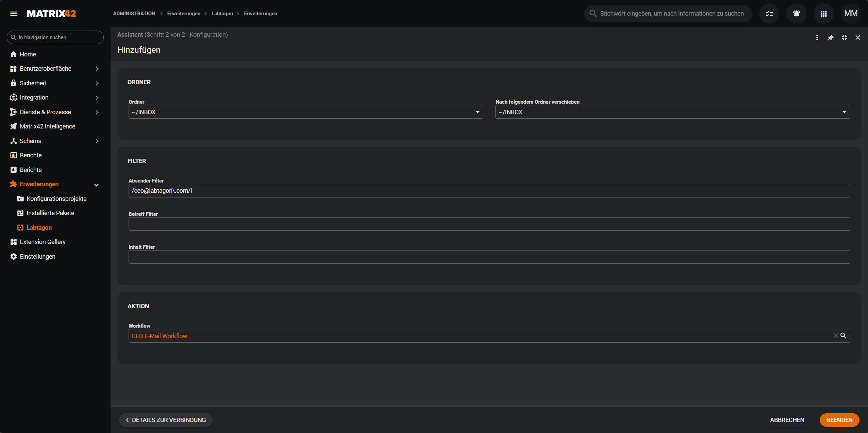Open the task checklist icon in header
Image resolution: width=868 pixels, height=433 pixels.
pos(769,14)
